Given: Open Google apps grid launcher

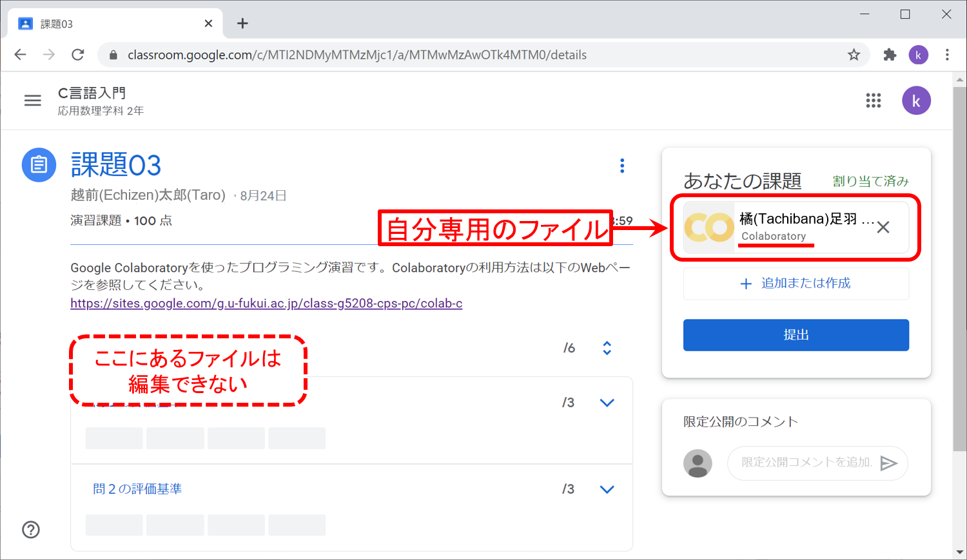Looking at the screenshot, I should [874, 101].
